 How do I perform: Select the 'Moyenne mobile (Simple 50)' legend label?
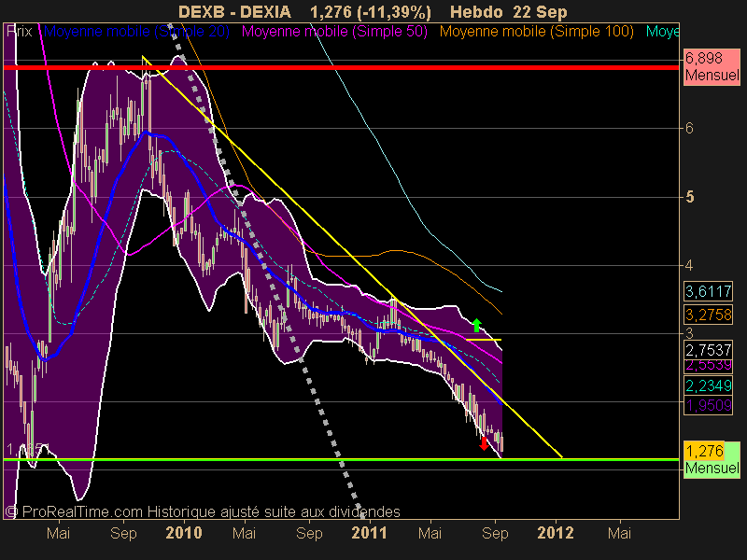(334, 32)
